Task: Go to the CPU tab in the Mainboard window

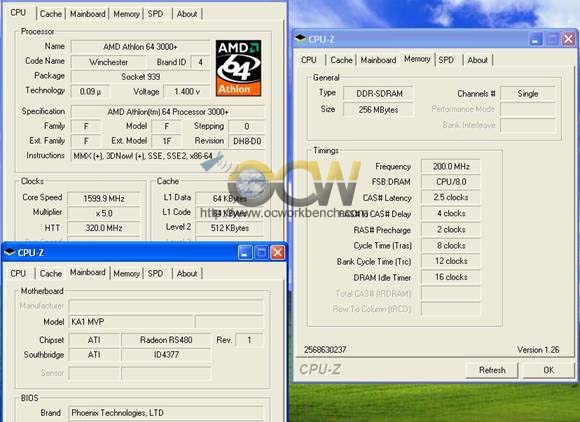Action: pyautogui.click(x=18, y=274)
